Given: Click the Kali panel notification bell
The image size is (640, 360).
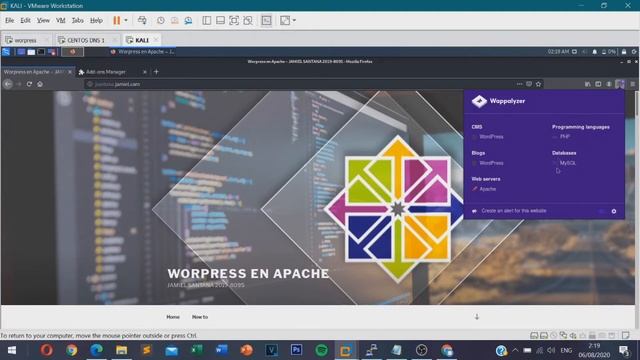Looking at the screenshot, I should point(595,52).
